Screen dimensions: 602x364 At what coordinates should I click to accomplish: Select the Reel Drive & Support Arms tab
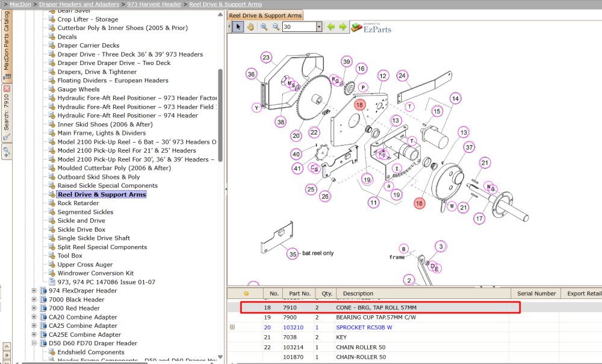point(265,16)
